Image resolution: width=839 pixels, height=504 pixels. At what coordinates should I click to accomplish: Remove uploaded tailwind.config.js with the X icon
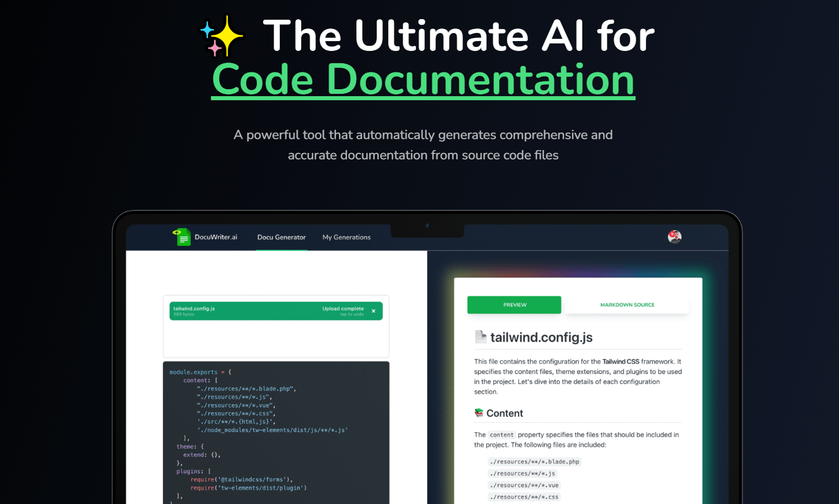373,311
